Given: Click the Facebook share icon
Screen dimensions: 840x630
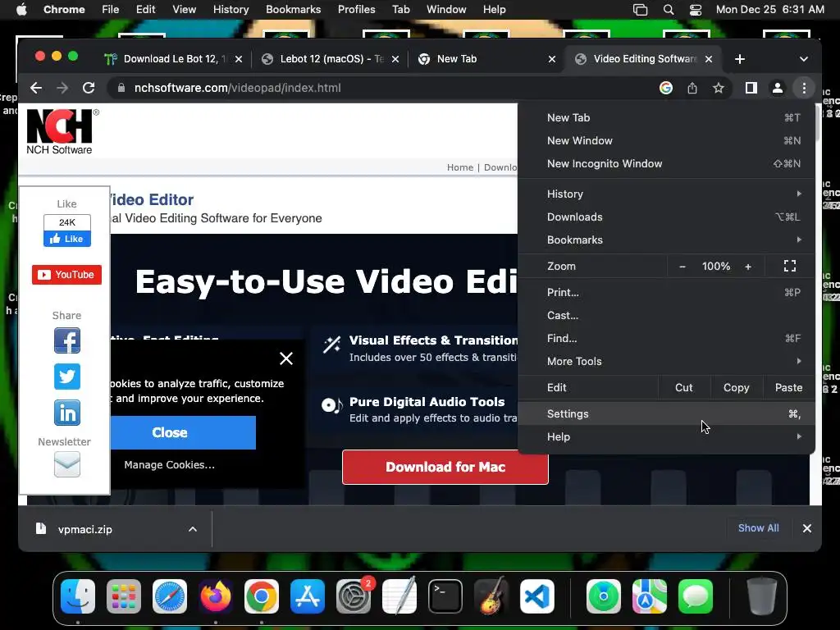Looking at the screenshot, I should click(x=67, y=340).
